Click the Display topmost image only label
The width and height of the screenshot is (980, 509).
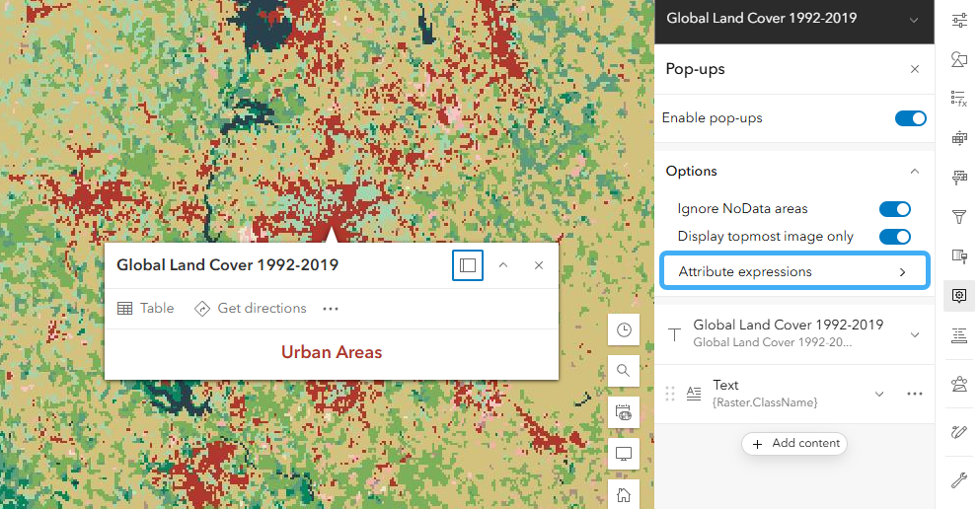coord(766,237)
